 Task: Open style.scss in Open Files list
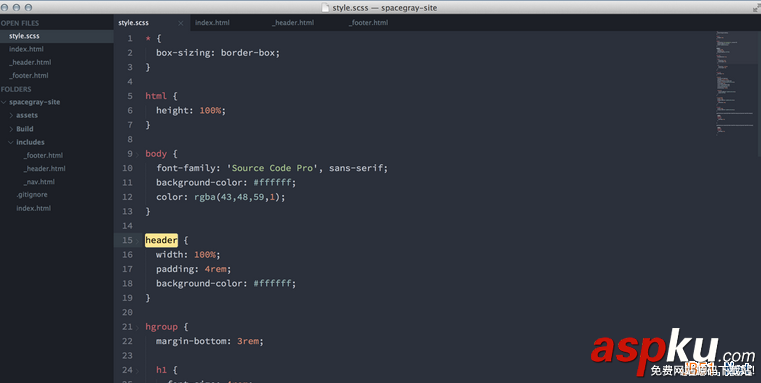coord(24,36)
